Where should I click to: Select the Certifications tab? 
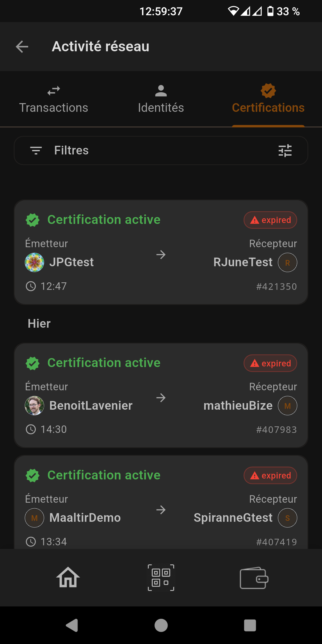pos(268,100)
